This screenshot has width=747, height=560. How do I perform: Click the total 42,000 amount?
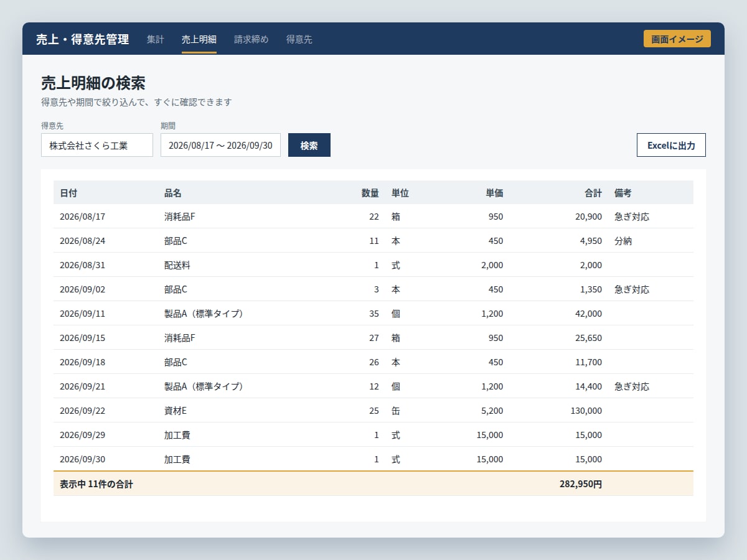588,314
